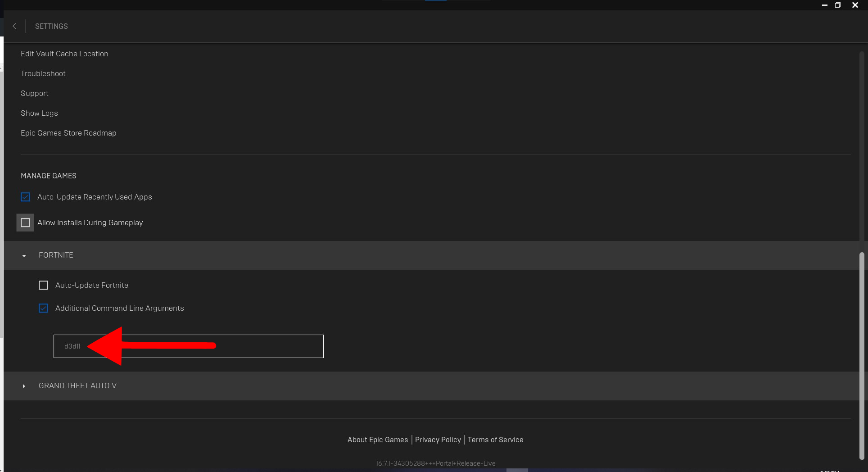This screenshot has width=868, height=472.
Task: Open the Privacy Policy link
Action: point(438,440)
